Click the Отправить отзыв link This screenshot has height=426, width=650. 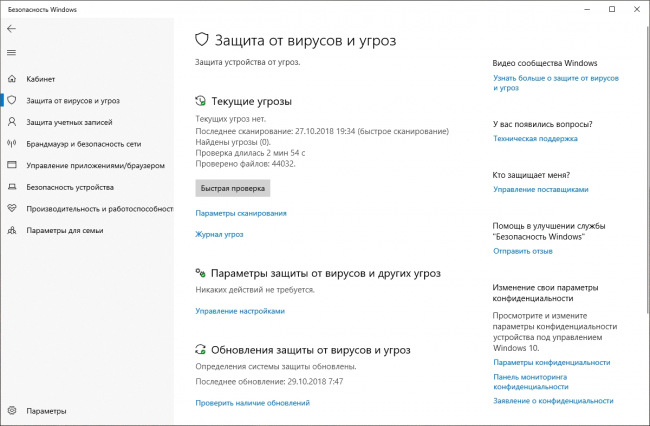[x=523, y=251]
